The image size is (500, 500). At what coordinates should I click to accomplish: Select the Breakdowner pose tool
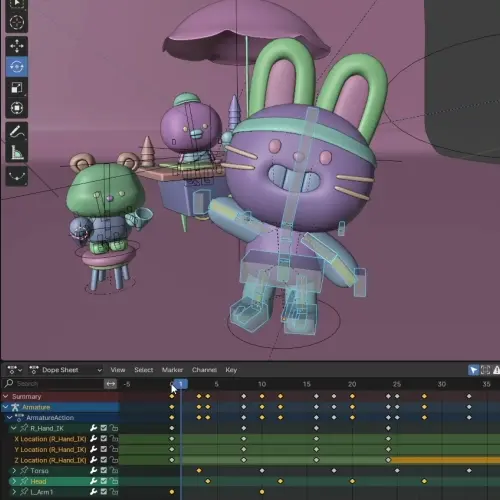(17, 176)
